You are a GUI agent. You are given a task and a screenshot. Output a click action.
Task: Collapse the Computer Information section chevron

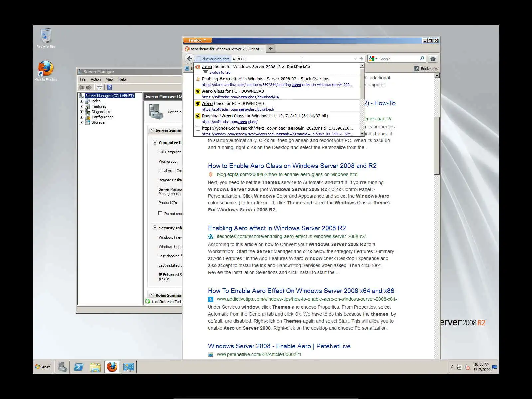click(155, 142)
